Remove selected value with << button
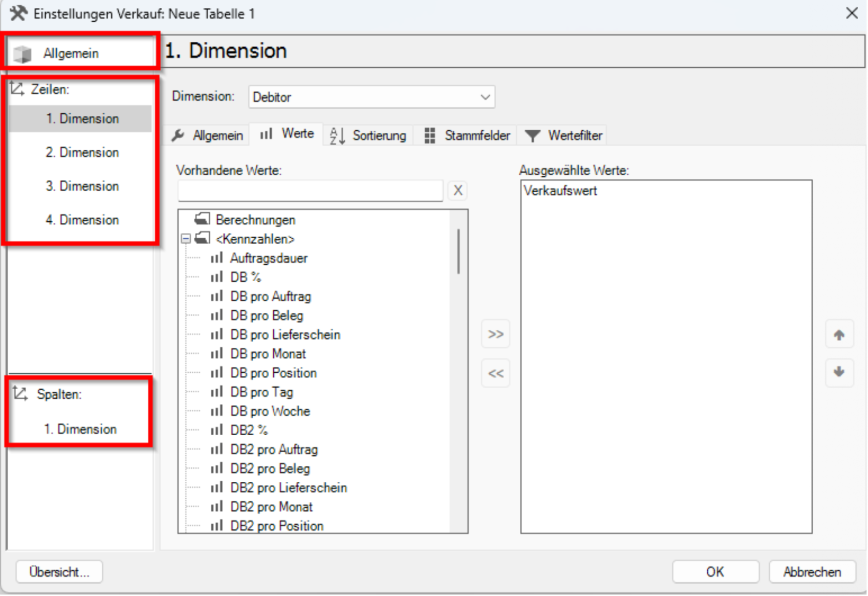The image size is (868, 596). pyautogui.click(x=495, y=373)
